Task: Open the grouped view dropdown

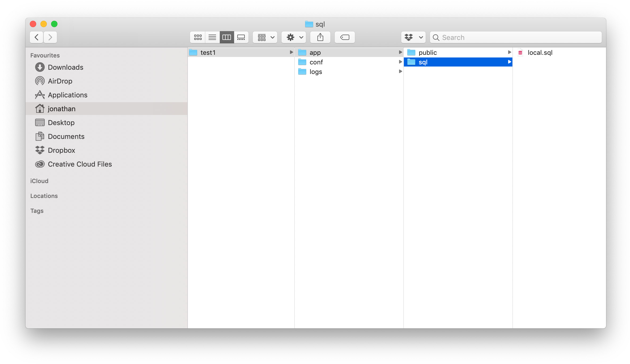Action: pyautogui.click(x=264, y=37)
